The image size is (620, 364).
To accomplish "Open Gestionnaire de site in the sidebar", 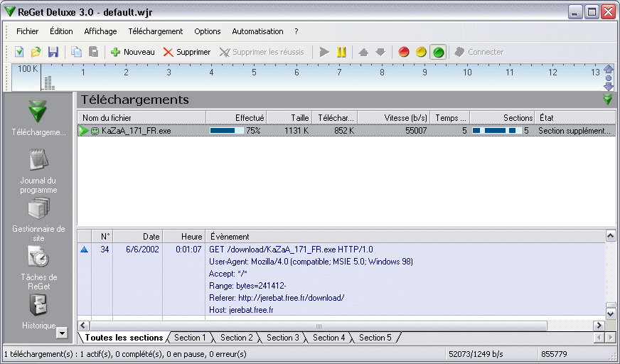I will (38, 220).
